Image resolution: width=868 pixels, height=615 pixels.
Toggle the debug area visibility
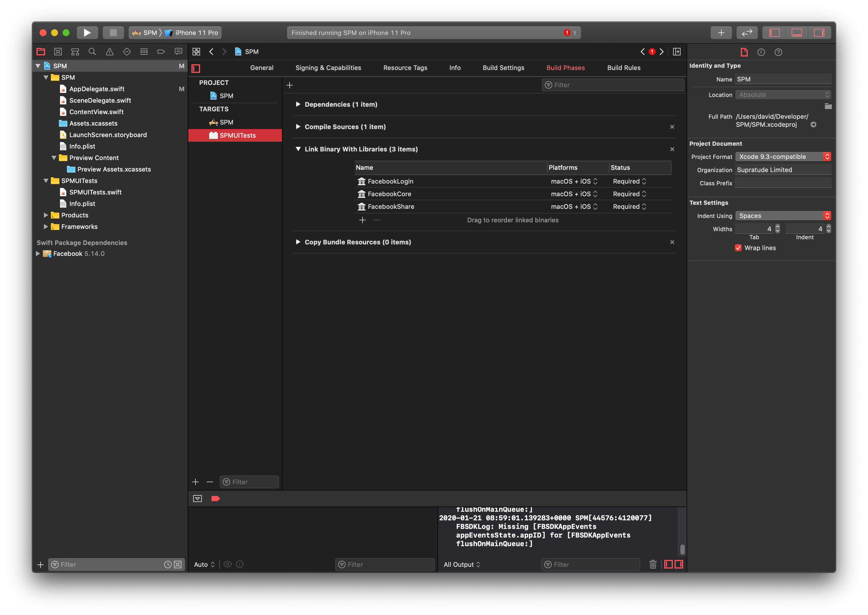(797, 33)
